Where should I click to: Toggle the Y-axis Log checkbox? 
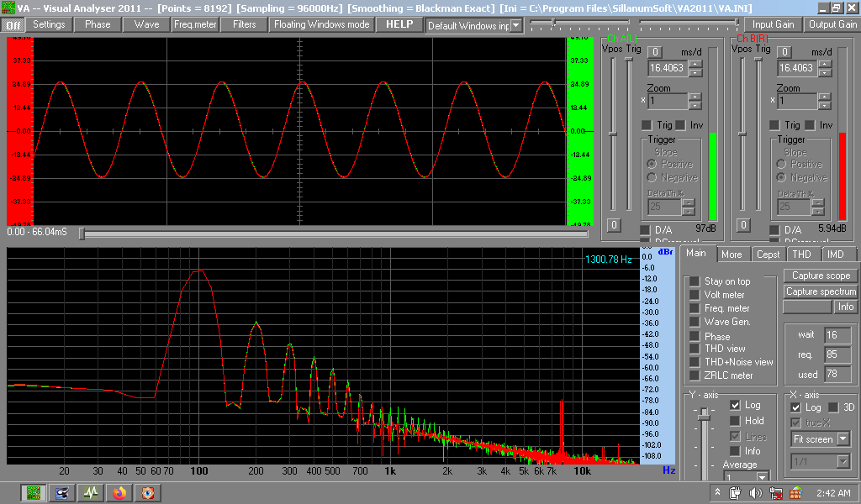735,405
